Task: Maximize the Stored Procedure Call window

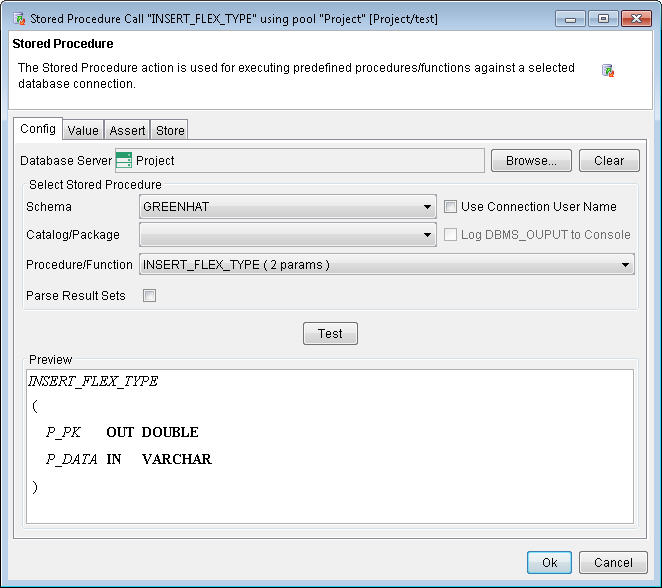Action: click(x=603, y=19)
